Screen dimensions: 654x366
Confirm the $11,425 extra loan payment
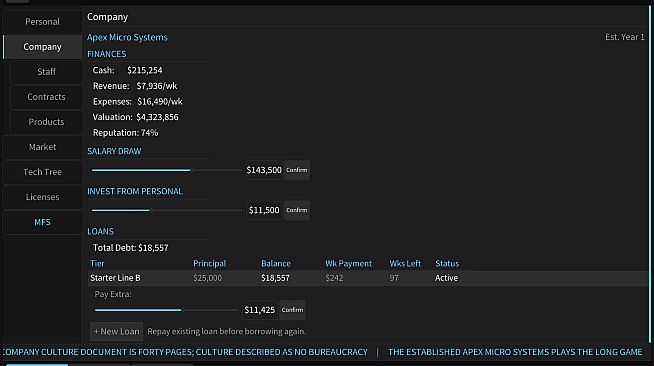292,310
